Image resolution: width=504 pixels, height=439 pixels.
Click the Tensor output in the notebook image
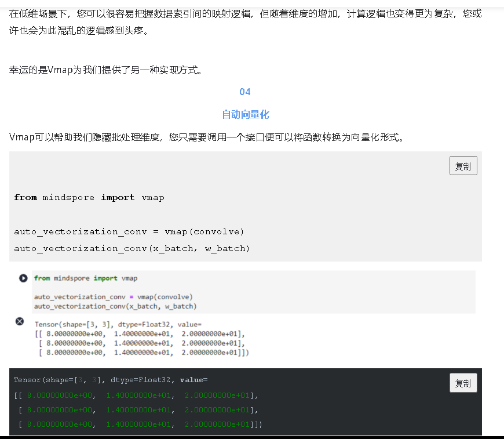(139, 338)
